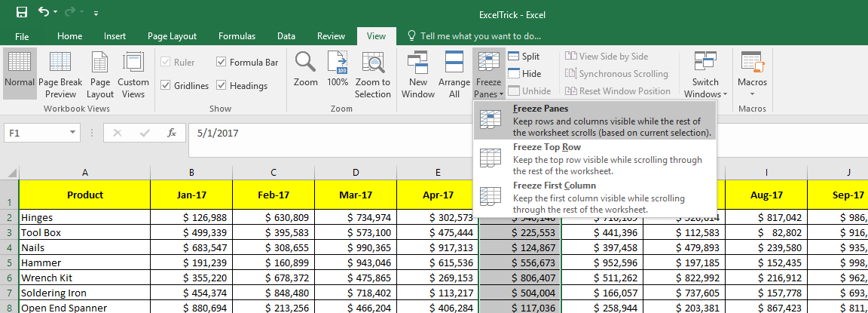868x313 pixels.
Task: Disable the Headings checkbox
Action: [x=222, y=86]
